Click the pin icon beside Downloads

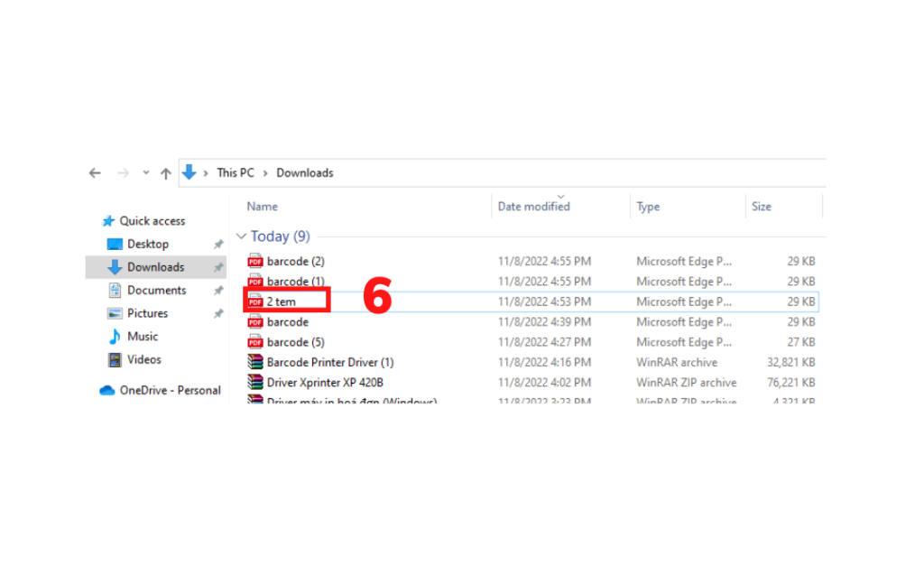click(x=218, y=267)
